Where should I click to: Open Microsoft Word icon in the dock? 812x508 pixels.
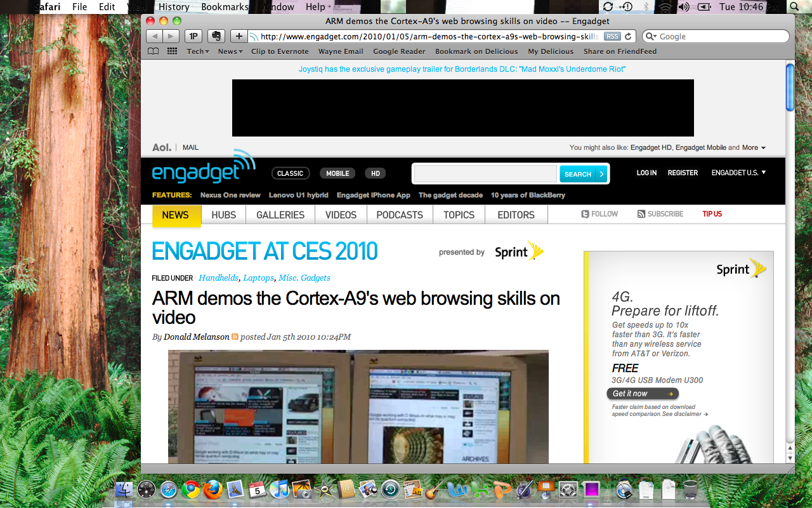coord(457,490)
